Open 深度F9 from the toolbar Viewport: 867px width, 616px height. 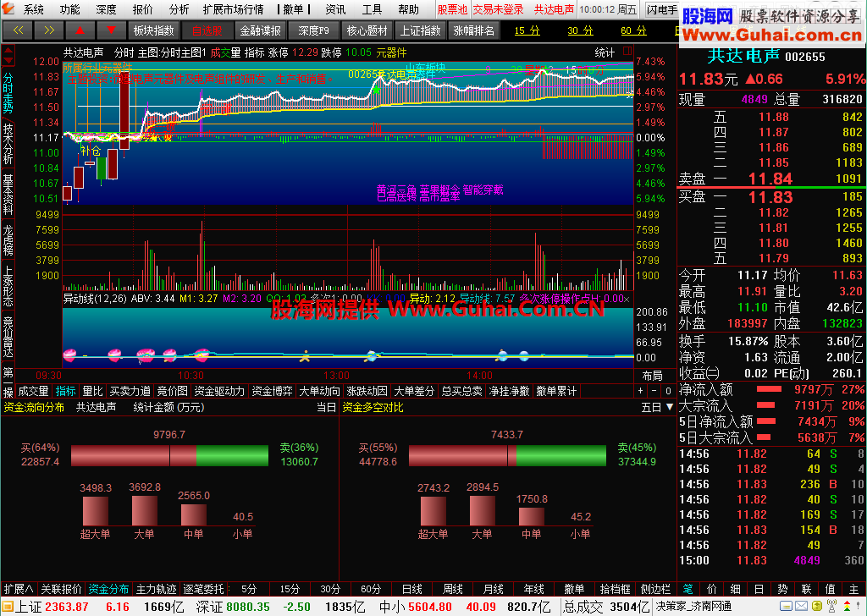[x=313, y=30]
